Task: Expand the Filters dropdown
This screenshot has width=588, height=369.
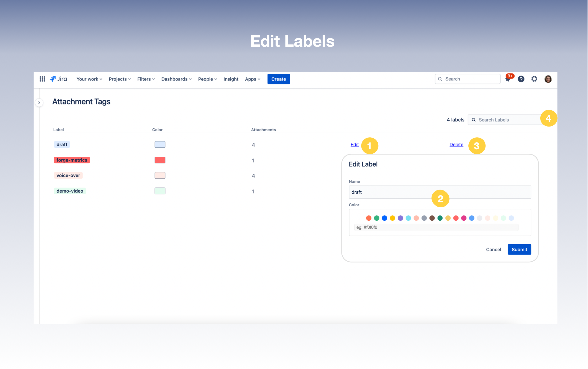Action: pos(146,79)
